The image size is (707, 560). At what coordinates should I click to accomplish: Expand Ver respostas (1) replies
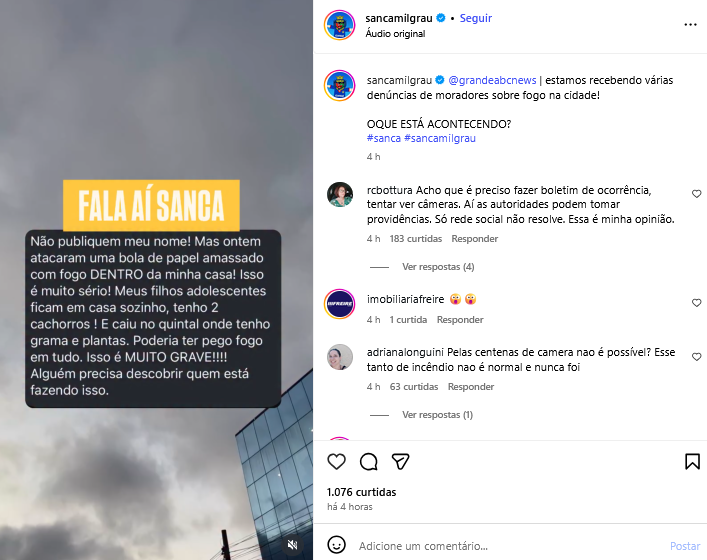437,415
